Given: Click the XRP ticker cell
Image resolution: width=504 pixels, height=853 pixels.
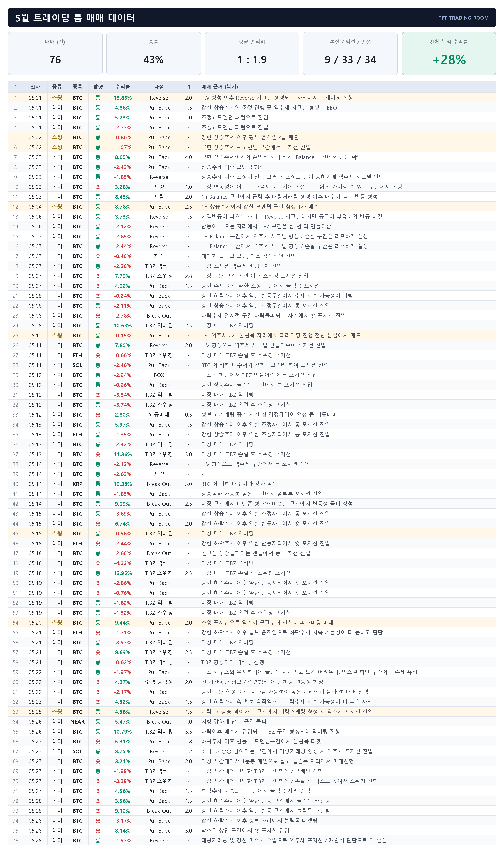Looking at the screenshot, I should 78,484.
